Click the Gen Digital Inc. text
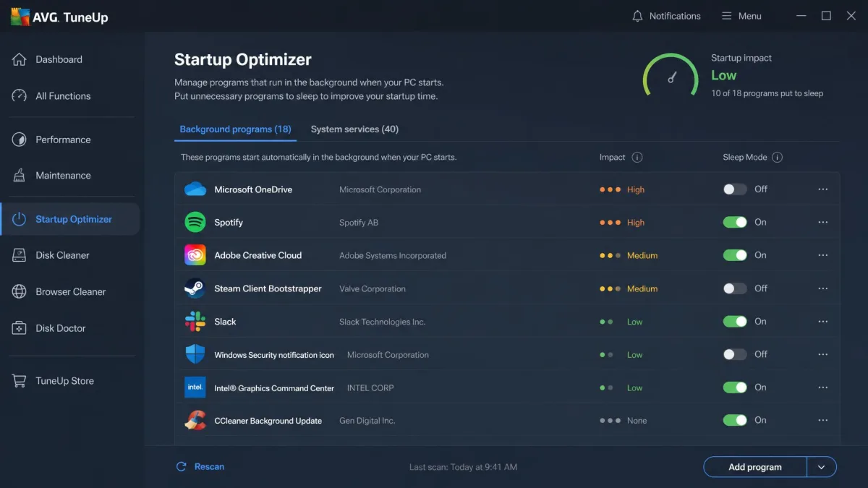Image resolution: width=868 pixels, height=488 pixels. [367, 421]
